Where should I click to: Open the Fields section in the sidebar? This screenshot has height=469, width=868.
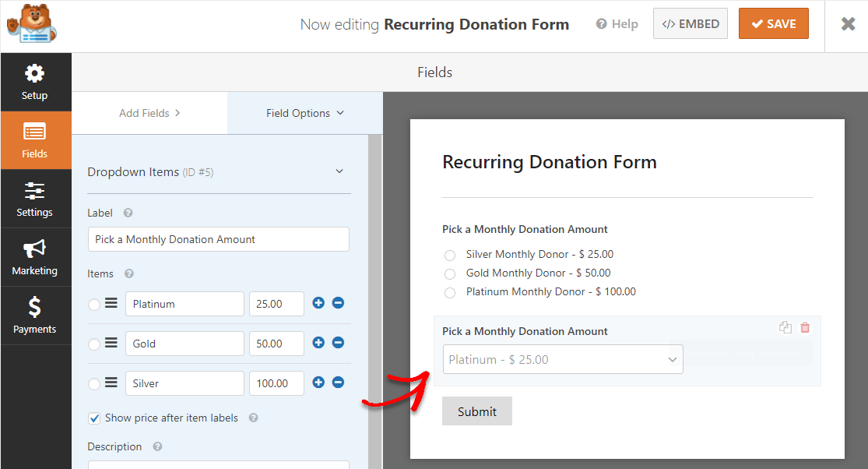(x=35, y=140)
